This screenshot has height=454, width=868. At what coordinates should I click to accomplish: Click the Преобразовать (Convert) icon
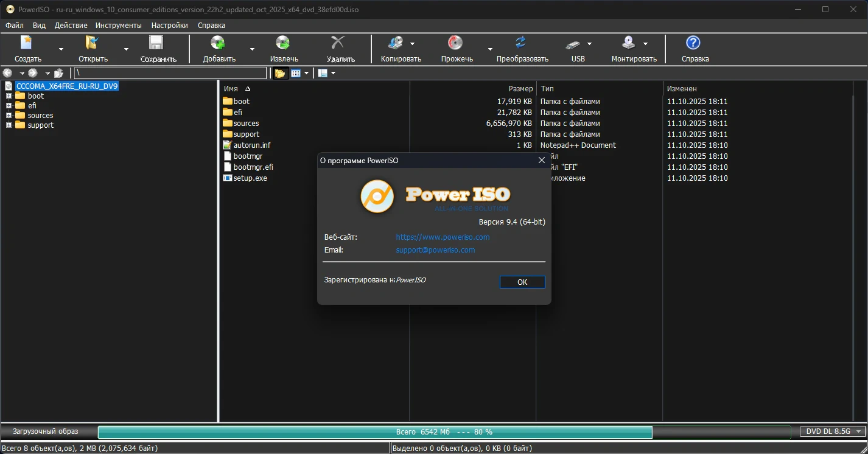click(x=521, y=43)
